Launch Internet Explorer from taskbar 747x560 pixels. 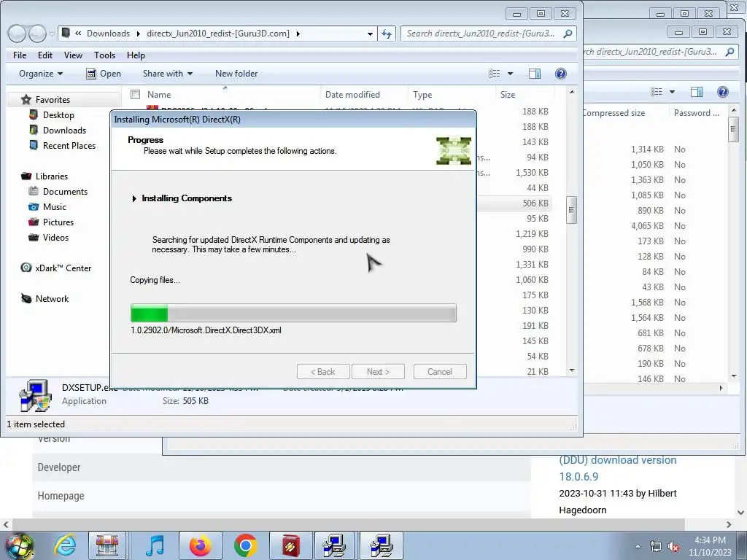[64, 545]
